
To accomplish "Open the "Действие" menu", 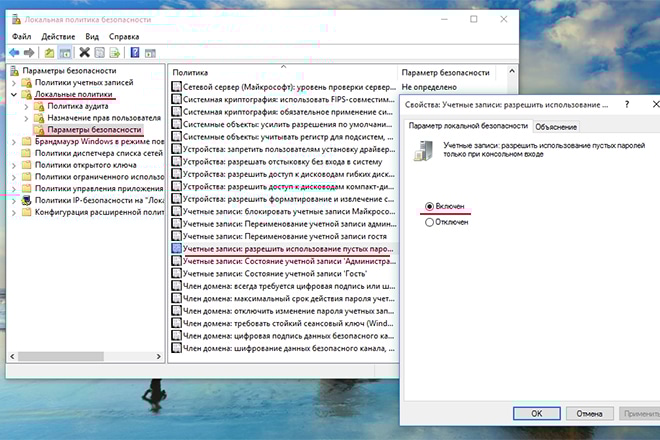I will click(58, 36).
